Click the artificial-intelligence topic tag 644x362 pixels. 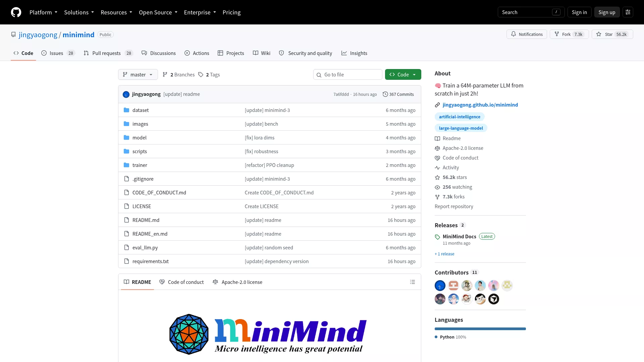point(460,117)
